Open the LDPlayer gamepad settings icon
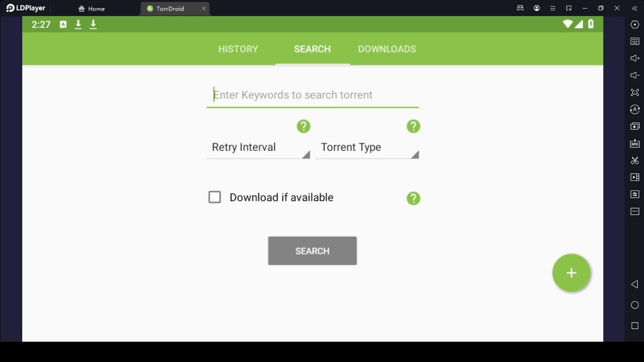644x362 pixels. 520,8
